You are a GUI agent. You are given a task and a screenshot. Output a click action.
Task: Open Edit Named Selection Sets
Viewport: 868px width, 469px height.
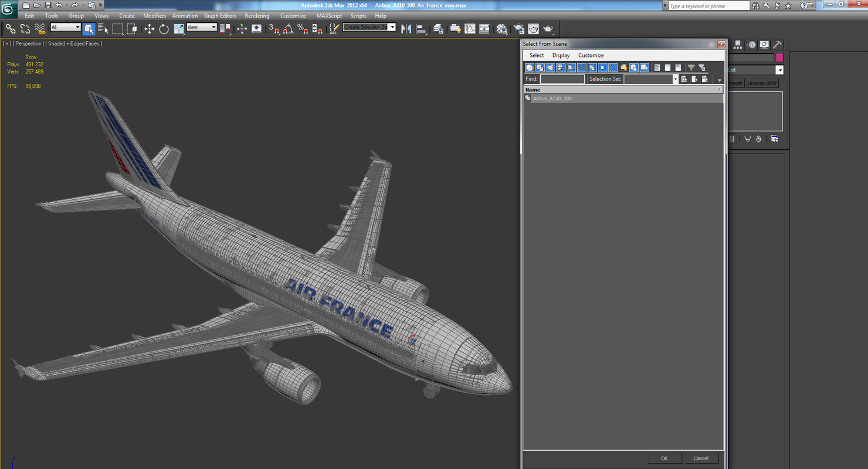[334, 29]
